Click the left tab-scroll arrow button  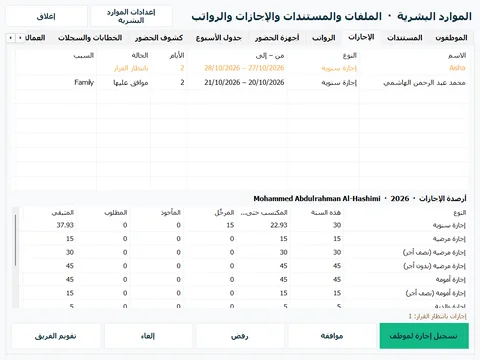tap(11, 38)
